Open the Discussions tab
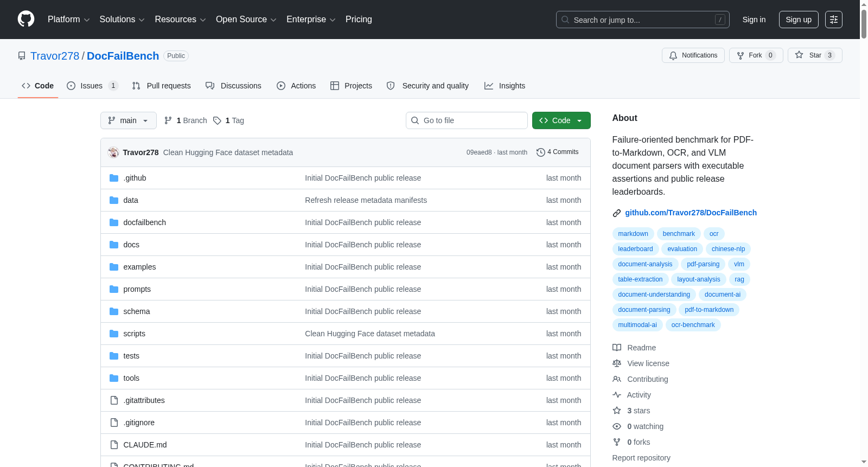 point(233,86)
